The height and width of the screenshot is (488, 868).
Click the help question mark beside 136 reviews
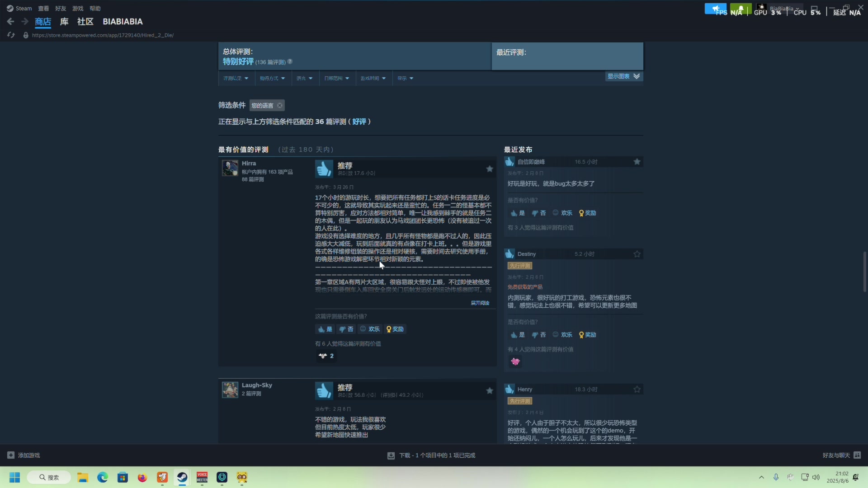[290, 61]
